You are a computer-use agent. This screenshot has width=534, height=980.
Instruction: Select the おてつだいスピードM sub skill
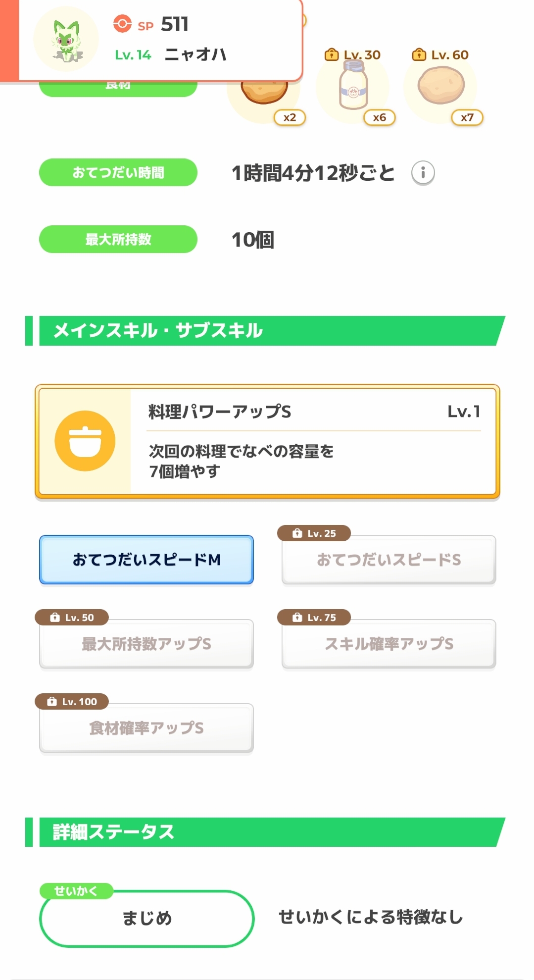146,560
